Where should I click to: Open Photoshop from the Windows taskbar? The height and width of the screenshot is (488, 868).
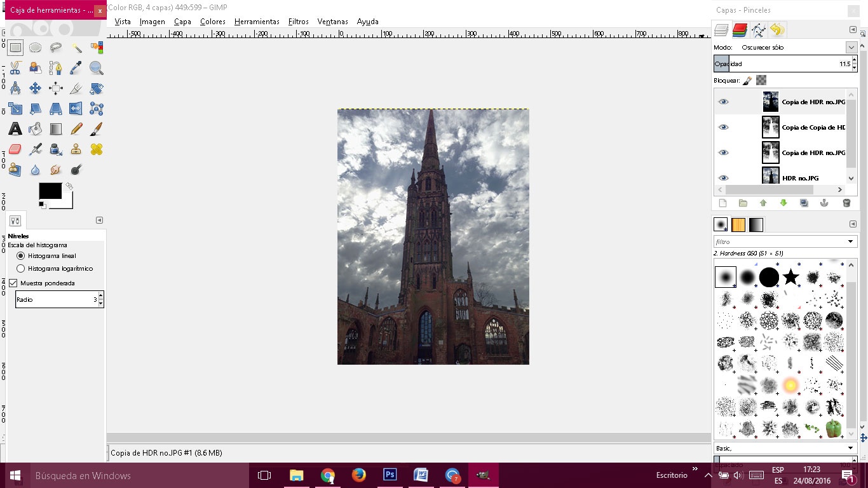(390, 475)
